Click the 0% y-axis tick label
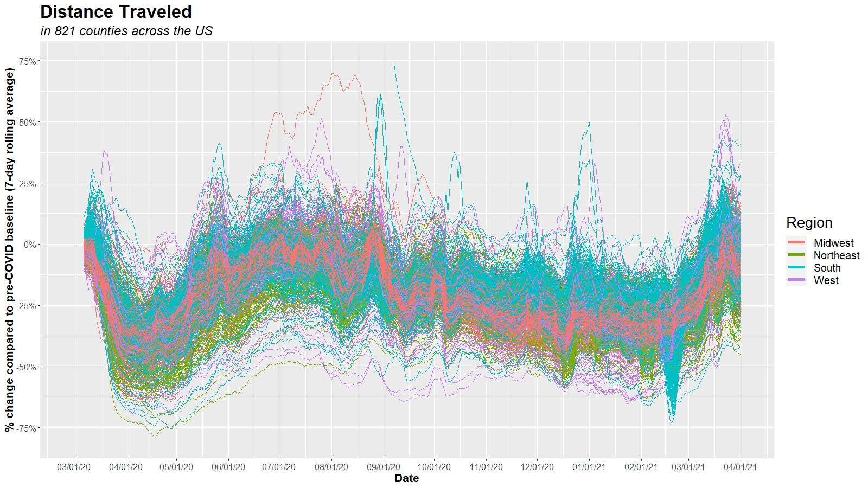 [30, 245]
